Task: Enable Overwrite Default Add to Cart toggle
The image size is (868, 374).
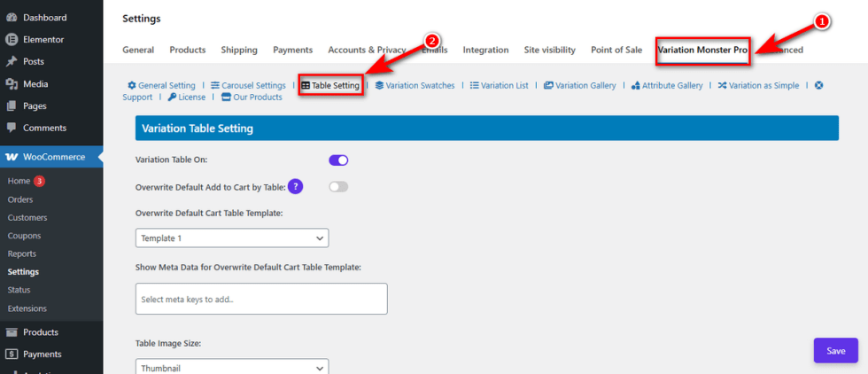Action: pyautogui.click(x=338, y=187)
